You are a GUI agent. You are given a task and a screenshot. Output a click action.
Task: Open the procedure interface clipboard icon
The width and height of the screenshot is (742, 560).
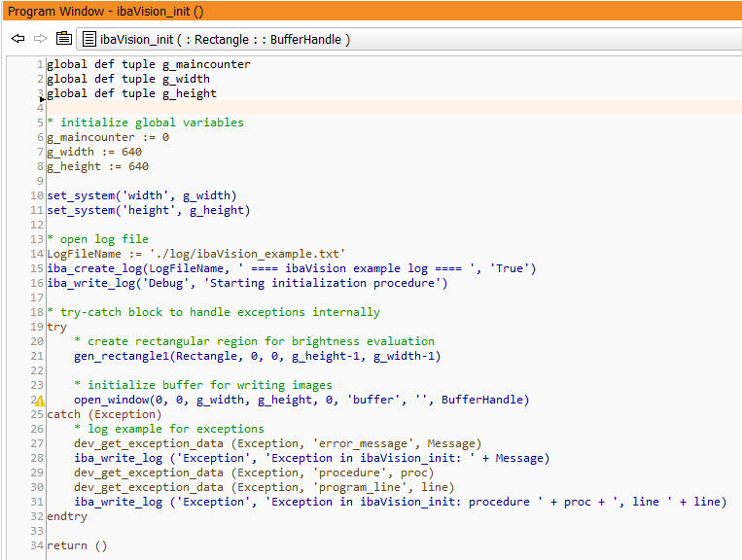point(64,39)
